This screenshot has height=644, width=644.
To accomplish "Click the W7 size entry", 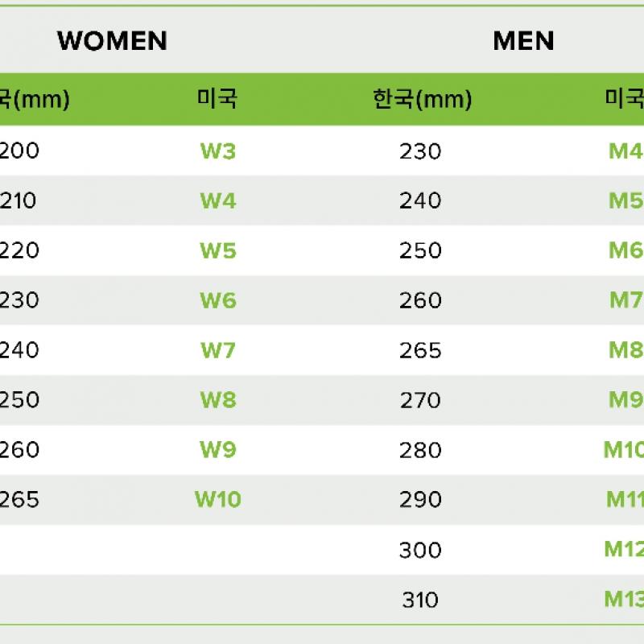I will click(x=217, y=350).
